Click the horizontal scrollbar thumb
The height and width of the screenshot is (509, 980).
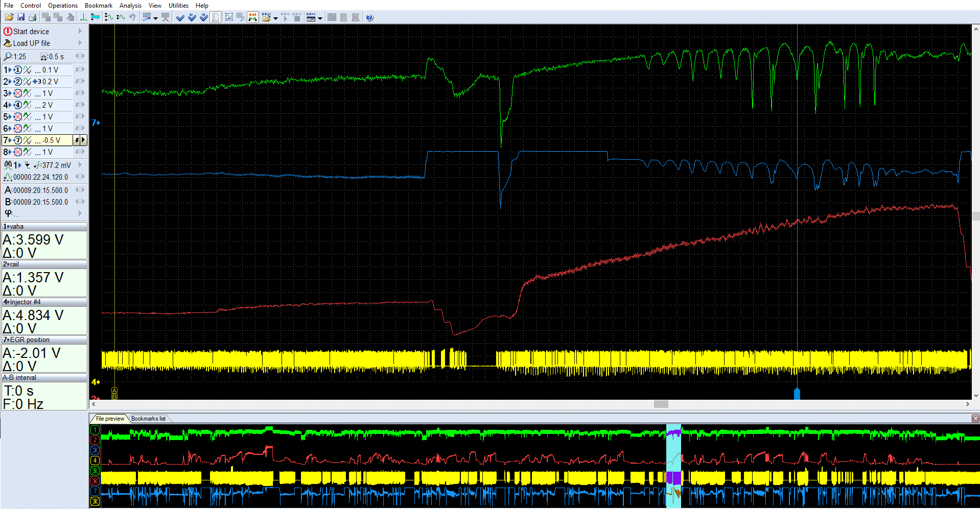click(661, 404)
